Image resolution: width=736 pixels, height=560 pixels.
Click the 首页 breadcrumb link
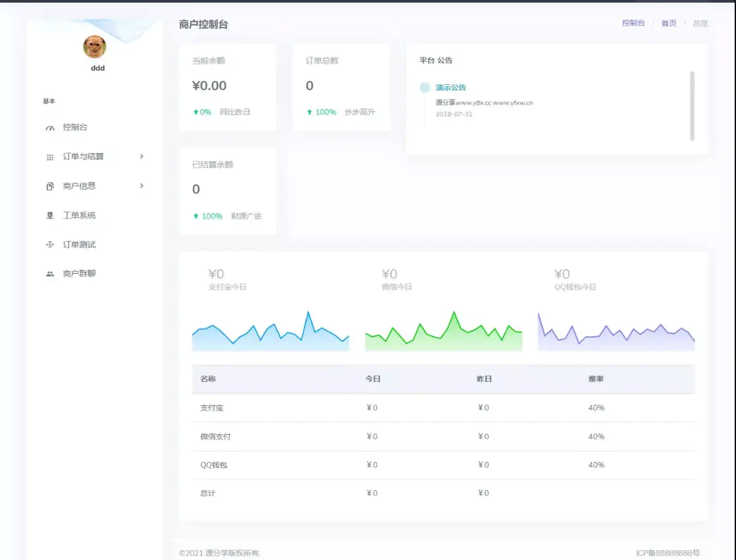tap(669, 23)
